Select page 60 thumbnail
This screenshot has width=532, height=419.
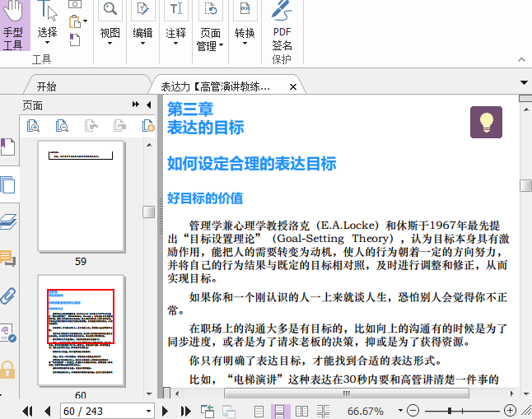coord(81,330)
